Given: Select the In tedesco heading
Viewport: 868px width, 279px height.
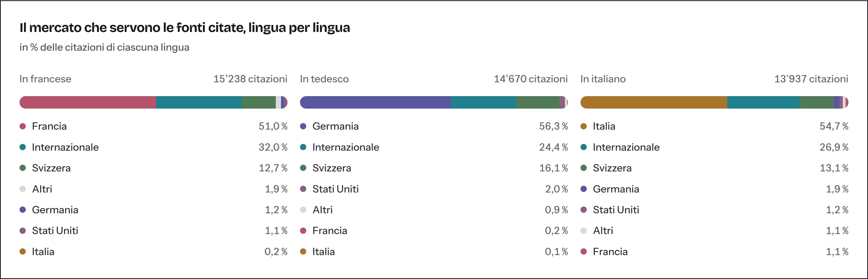Looking at the screenshot, I should tap(324, 79).
